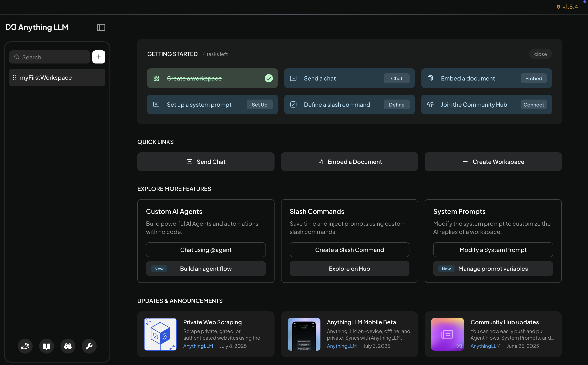The width and height of the screenshot is (588, 365).
Task: Click Create a Slash Command
Action: coord(349,250)
